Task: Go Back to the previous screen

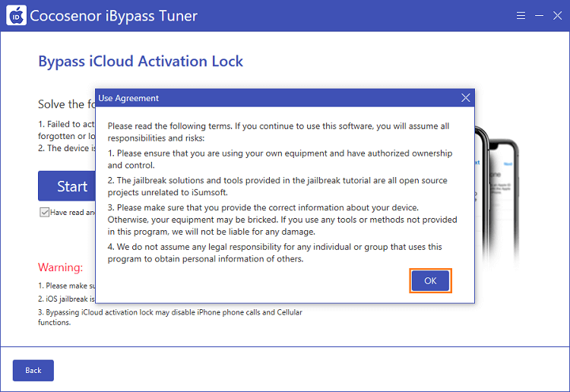Action: pos(33,370)
